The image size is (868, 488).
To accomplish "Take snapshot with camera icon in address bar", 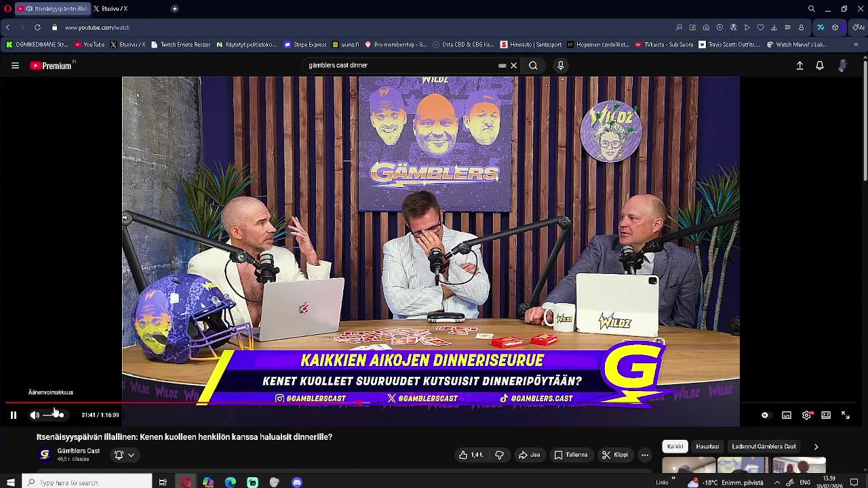I will coord(706,28).
